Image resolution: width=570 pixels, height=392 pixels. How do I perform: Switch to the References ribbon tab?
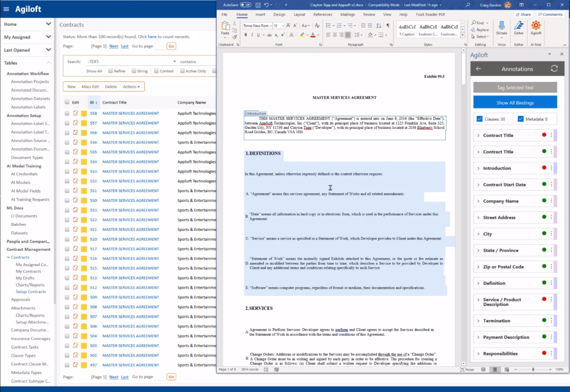coord(323,14)
